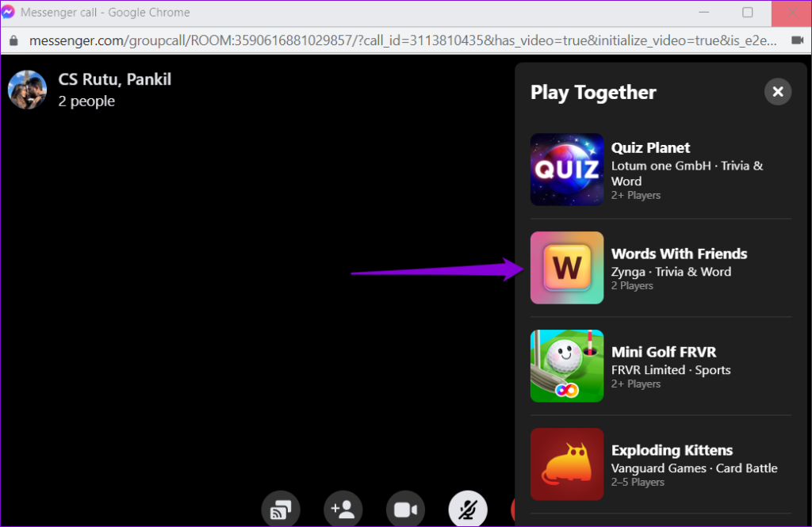Image resolution: width=812 pixels, height=527 pixels.
Task: Launch the Words With Friends game
Action: pos(566,268)
